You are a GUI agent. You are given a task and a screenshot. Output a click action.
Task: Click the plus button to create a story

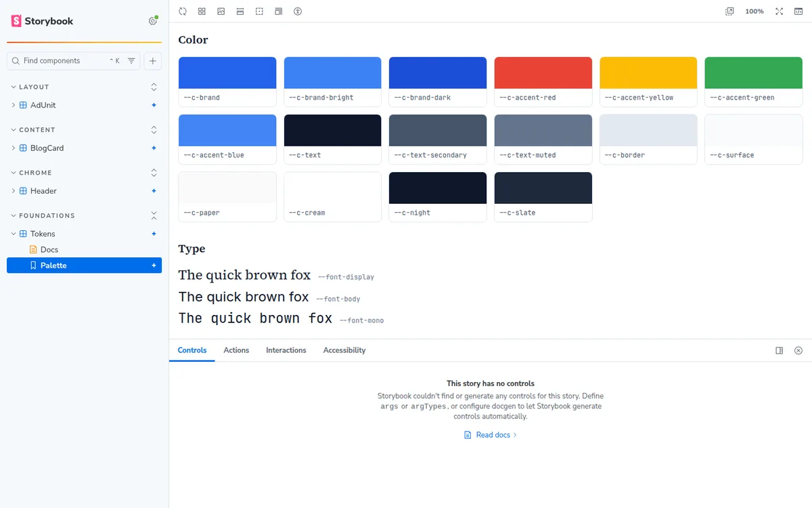[153, 61]
